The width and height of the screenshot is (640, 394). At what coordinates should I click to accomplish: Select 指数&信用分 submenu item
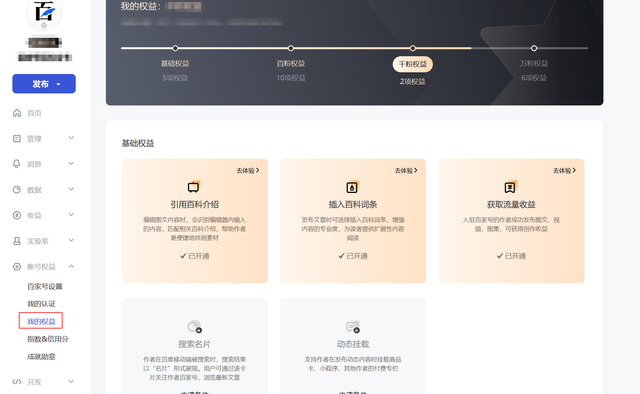48,339
